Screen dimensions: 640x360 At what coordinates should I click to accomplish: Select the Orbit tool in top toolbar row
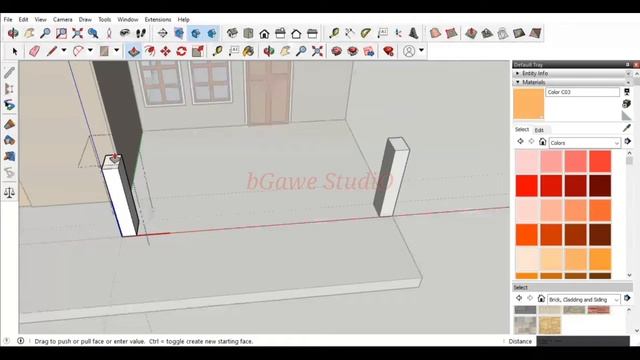pos(13,33)
